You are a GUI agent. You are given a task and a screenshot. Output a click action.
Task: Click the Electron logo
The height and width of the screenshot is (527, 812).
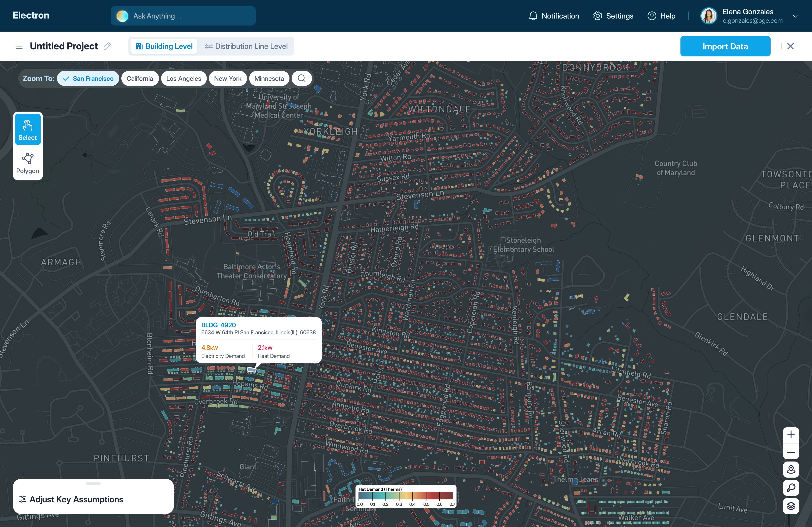(x=31, y=15)
